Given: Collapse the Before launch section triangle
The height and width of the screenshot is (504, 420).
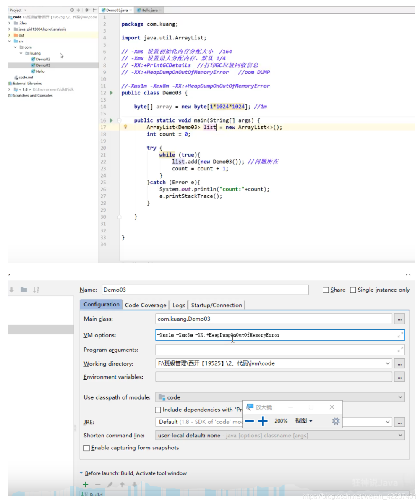Looking at the screenshot, I should click(81, 473).
